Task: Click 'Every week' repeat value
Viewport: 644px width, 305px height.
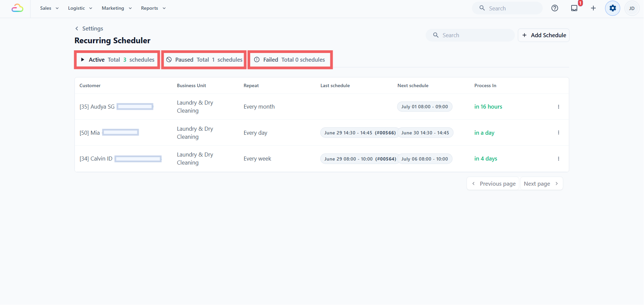Action: point(257,159)
